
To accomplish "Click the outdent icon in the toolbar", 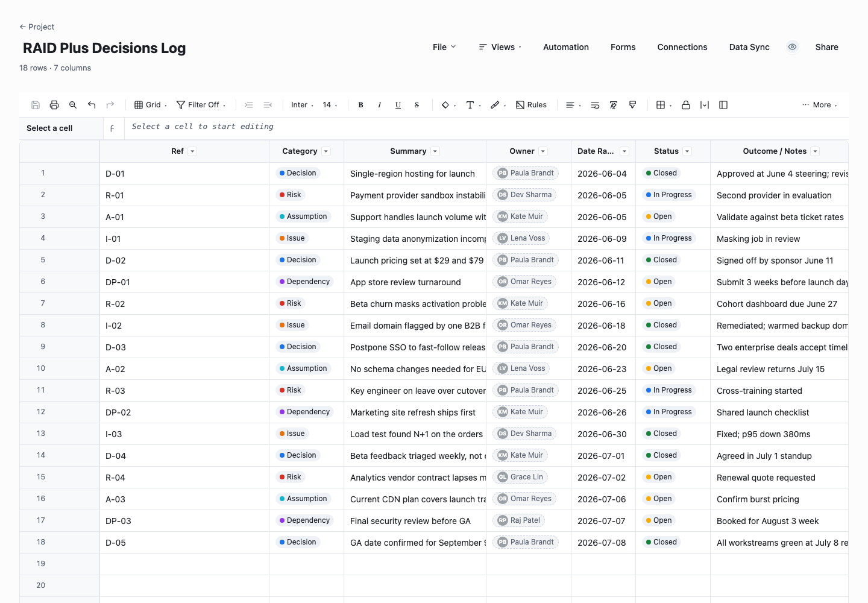I will (268, 105).
